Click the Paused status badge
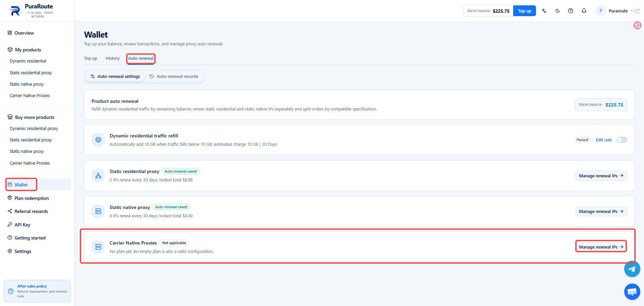The image size is (644, 306). pyautogui.click(x=582, y=140)
